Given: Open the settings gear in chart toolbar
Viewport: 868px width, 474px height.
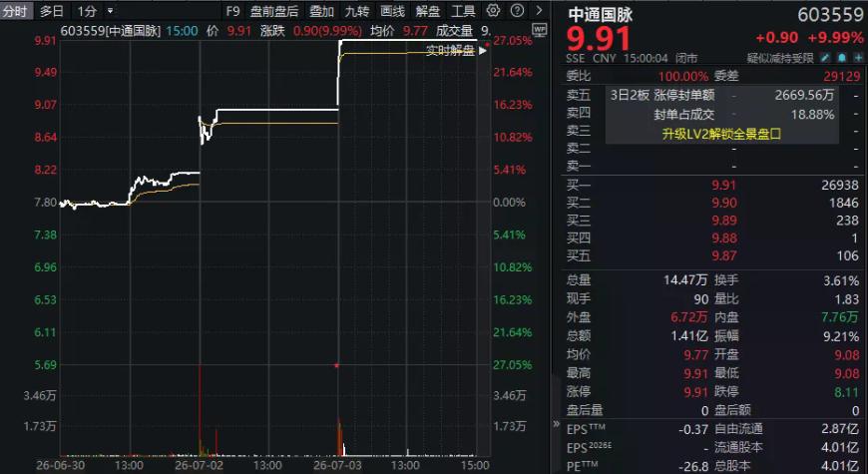Looking at the screenshot, I should click(493, 11).
